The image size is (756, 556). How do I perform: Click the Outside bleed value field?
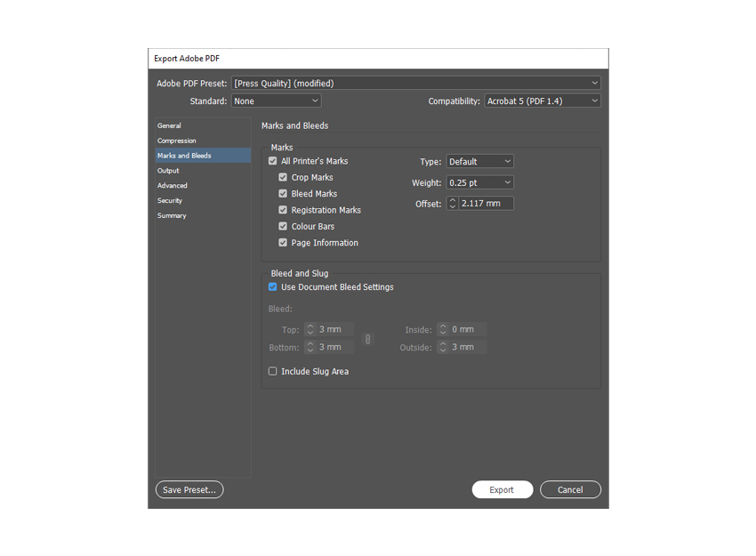[x=468, y=347]
